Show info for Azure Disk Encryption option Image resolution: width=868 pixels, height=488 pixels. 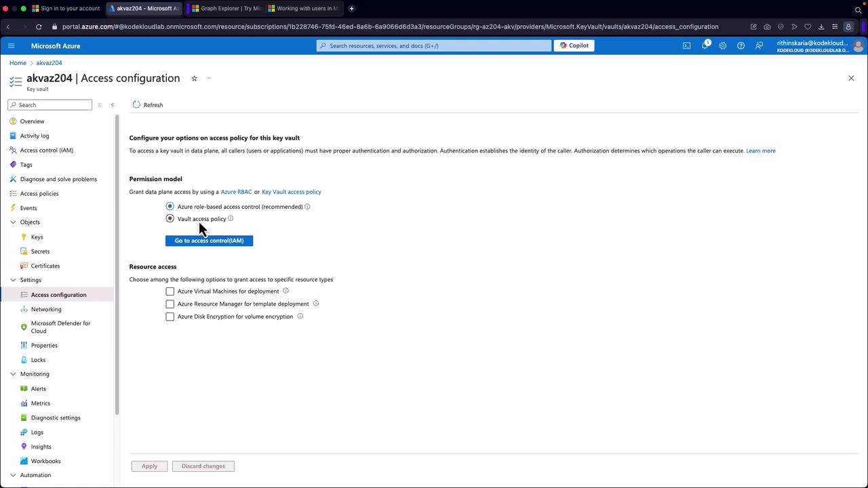(x=300, y=316)
